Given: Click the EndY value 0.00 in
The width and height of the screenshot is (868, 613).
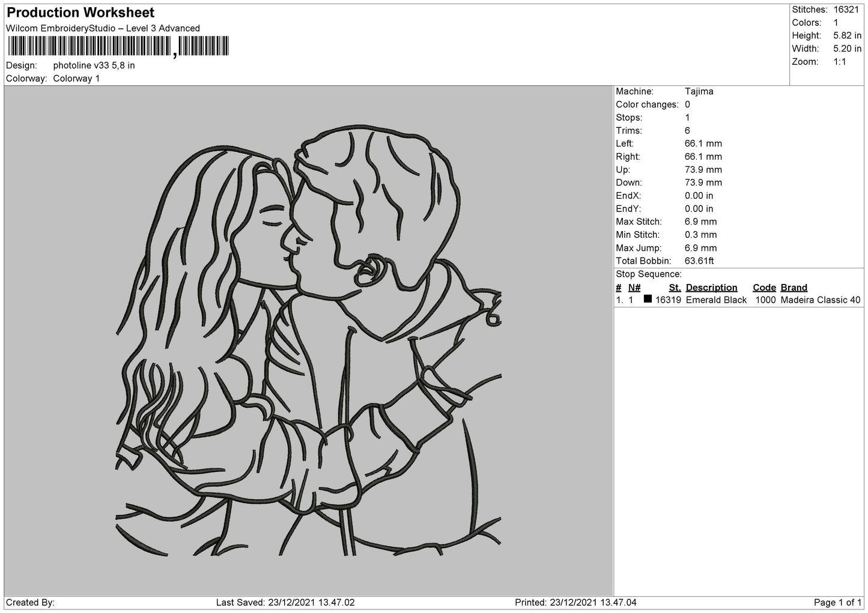Looking at the screenshot, I should click(x=699, y=209).
